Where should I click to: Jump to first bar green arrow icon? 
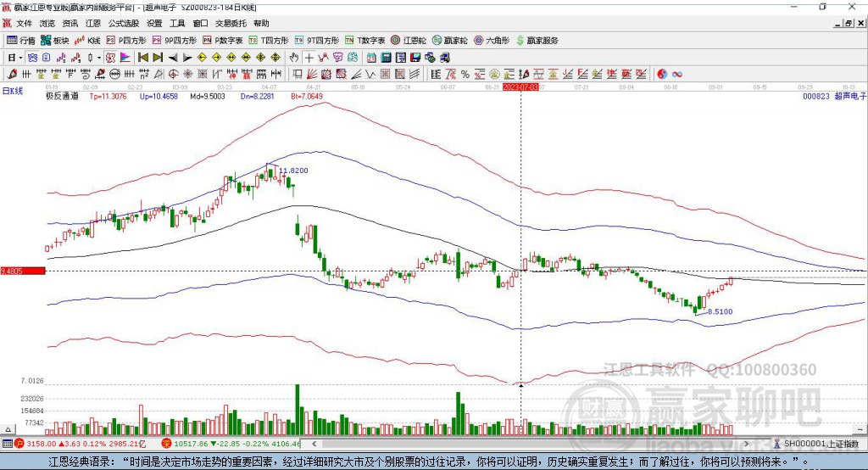[x=143, y=58]
